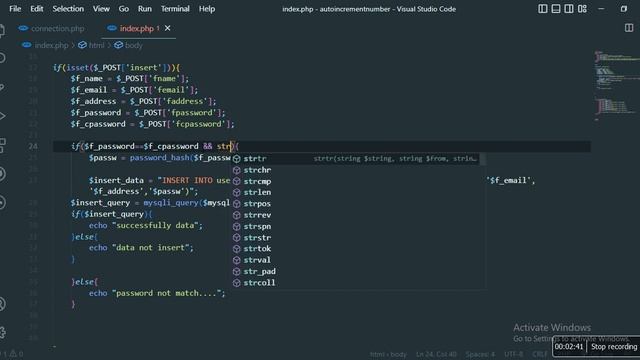Image resolution: width=640 pixels, height=360 pixels.
Task: Open the Terminal menu
Action: point(175,9)
